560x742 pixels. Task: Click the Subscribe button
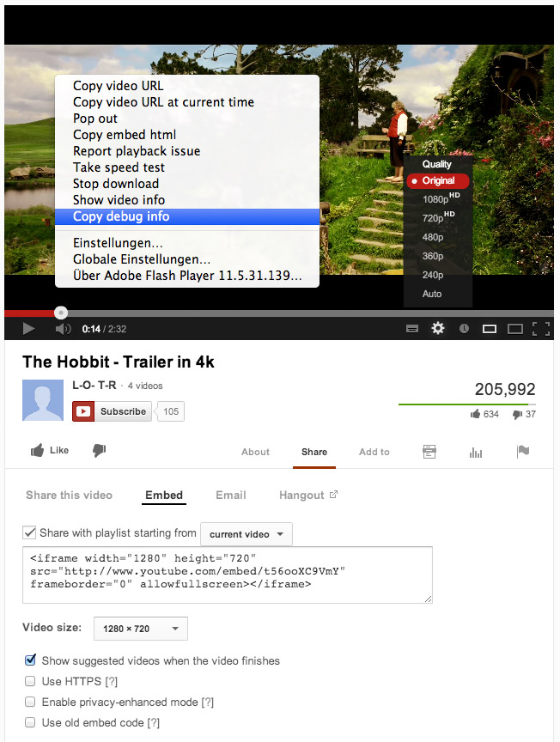(x=113, y=411)
